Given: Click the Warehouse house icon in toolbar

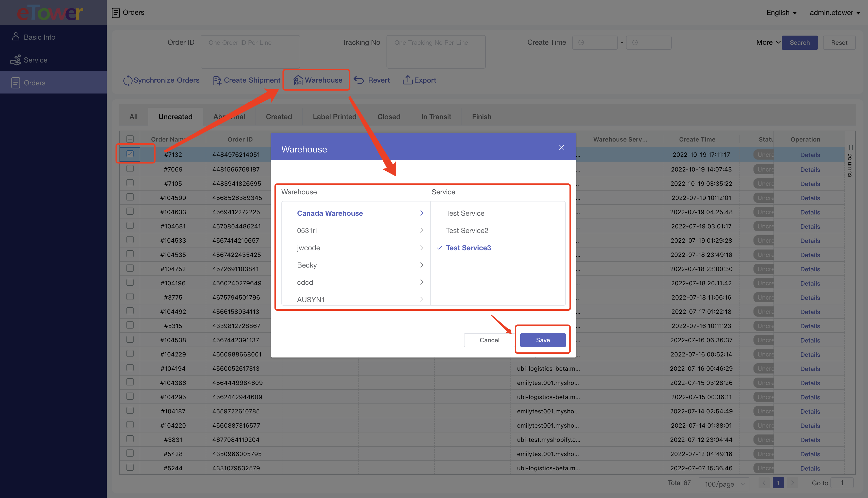Looking at the screenshot, I should (x=298, y=80).
